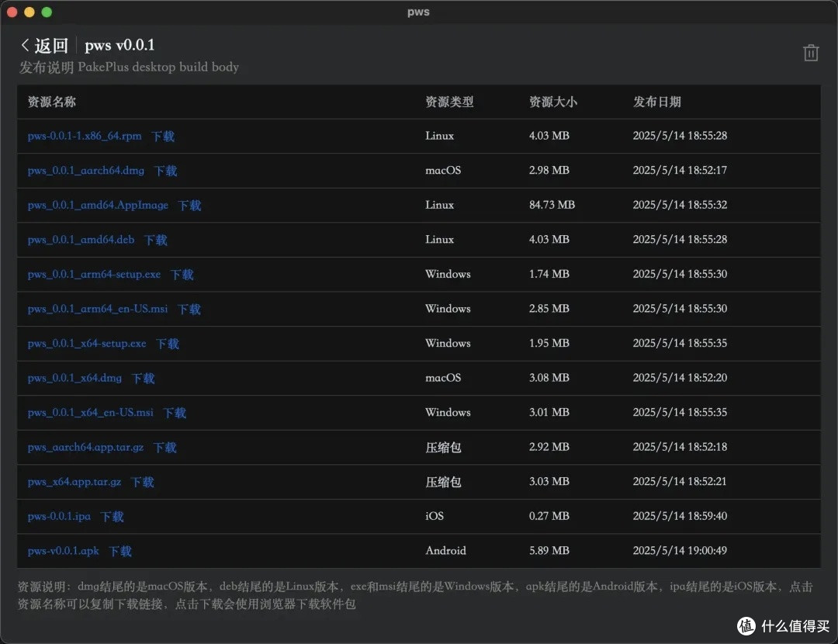
Task: Download pws_x64.app.tar.gz via 下载
Action: pyautogui.click(x=142, y=483)
